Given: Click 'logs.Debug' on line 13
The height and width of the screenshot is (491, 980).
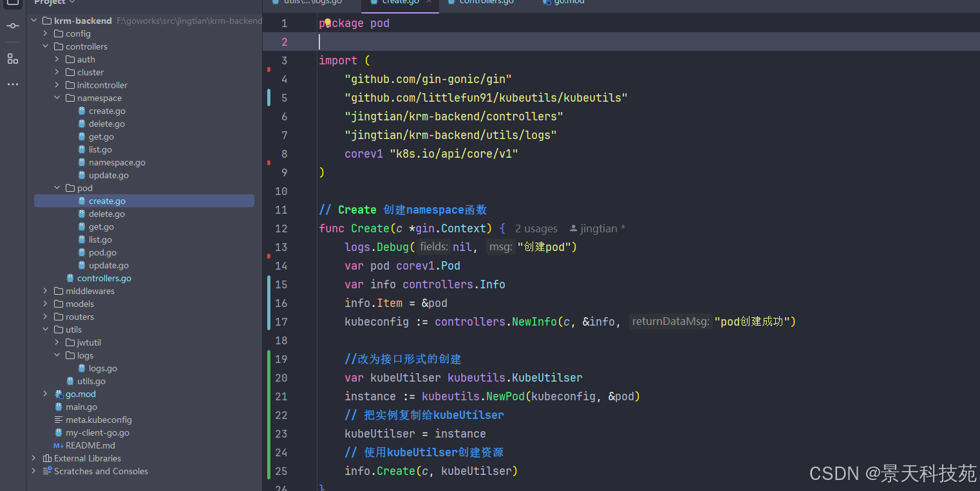Looking at the screenshot, I should coord(377,247).
